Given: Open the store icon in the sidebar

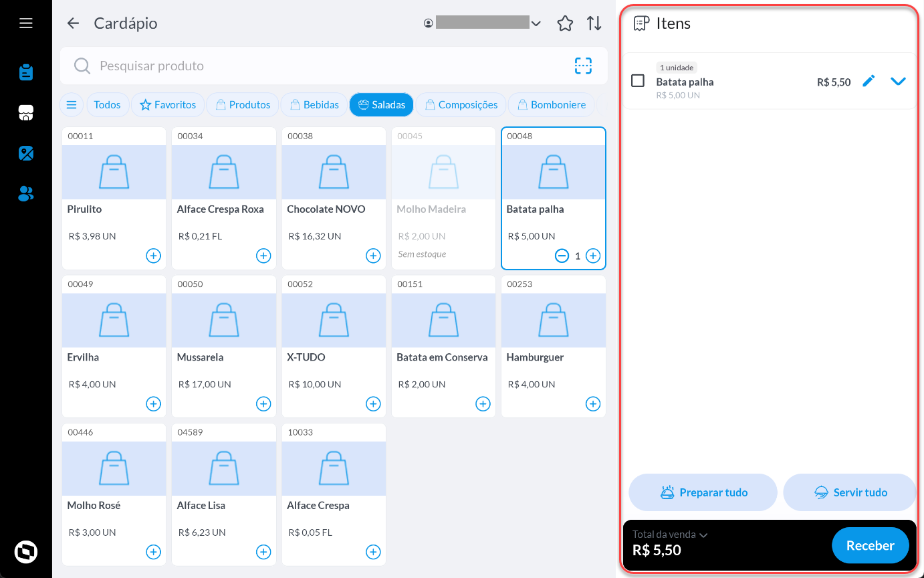Looking at the screenshot, I should click(26, 113).
